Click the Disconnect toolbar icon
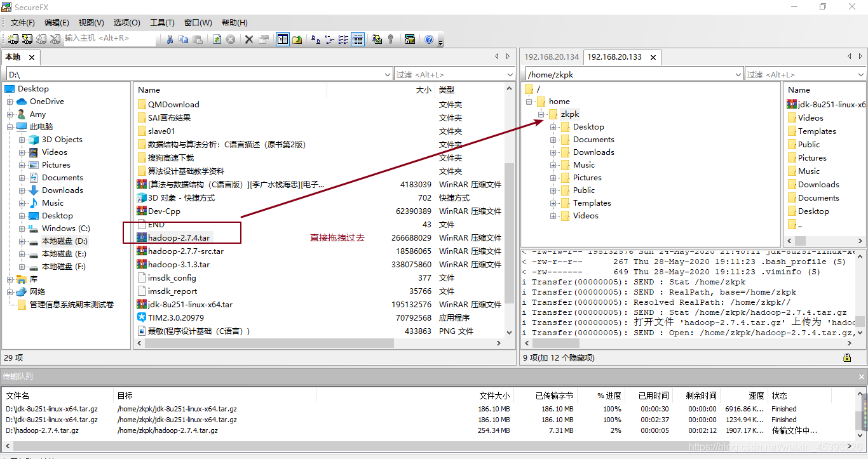The width and height of the screenshot is (868, 459). [x=55, y=39]
